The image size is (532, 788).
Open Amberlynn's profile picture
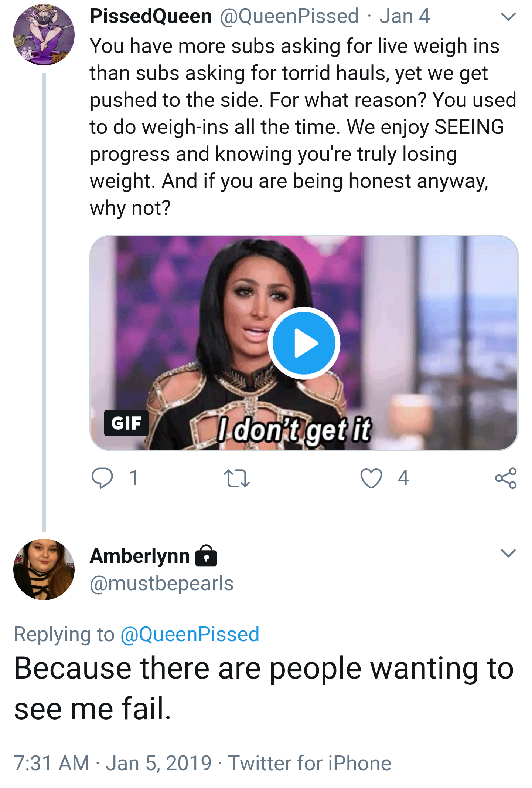coord(44,569)
